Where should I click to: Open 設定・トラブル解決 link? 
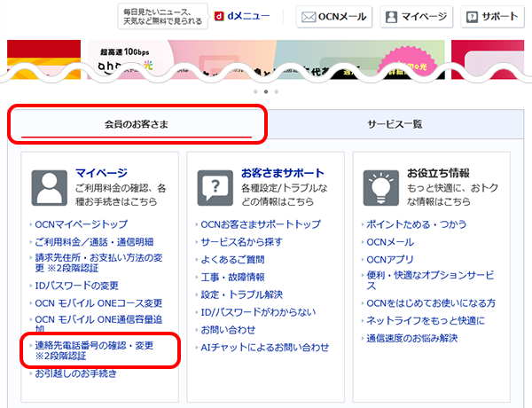coord(241,294)
